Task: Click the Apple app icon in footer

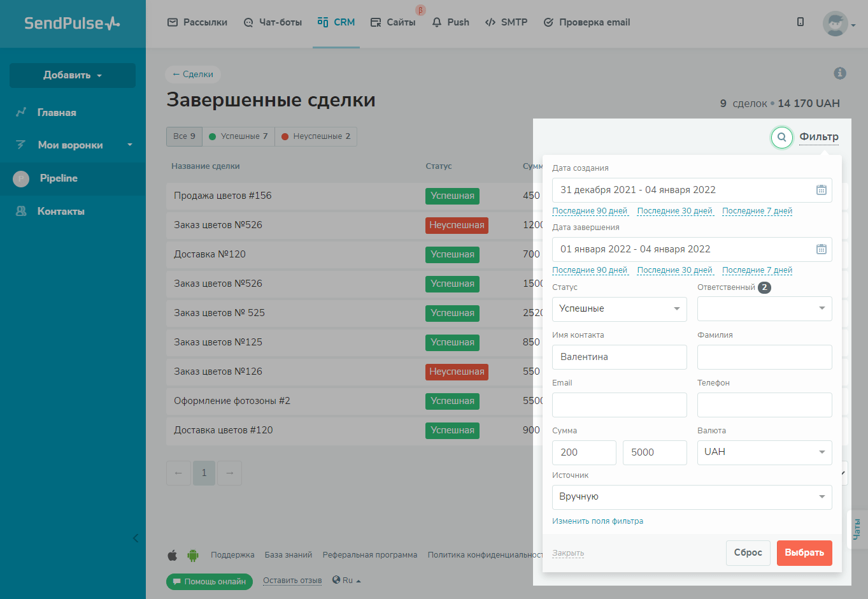Action: click(x=173, y=555)
